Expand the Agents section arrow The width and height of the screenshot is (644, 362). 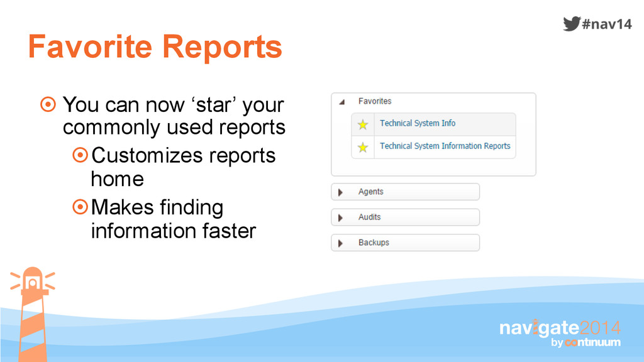340,192
